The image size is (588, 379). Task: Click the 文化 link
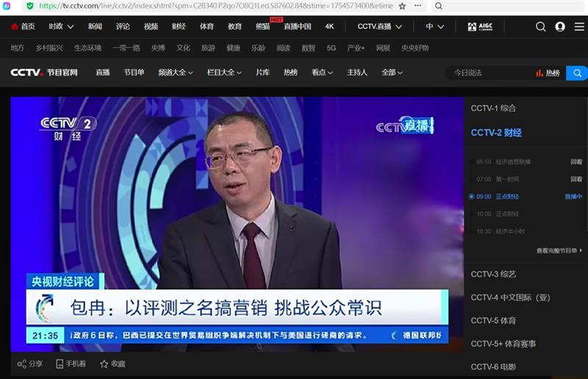point(183,48)
